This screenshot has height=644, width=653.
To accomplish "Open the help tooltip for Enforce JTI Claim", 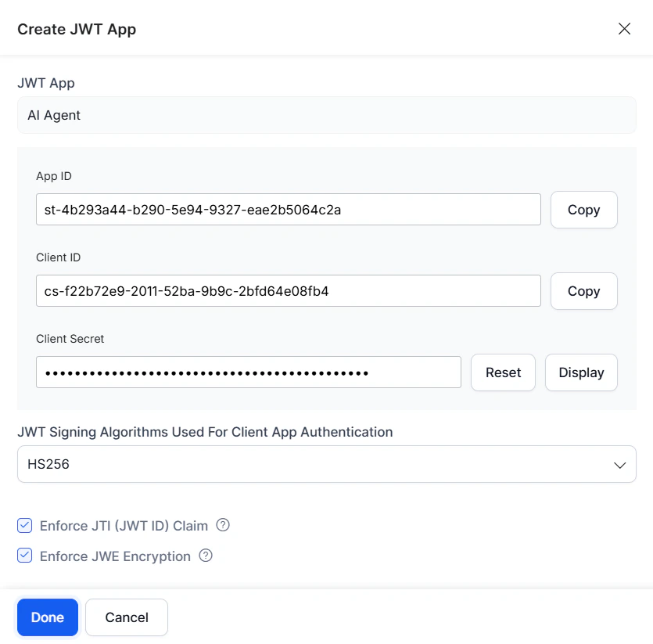I will (x=223, y=526).
